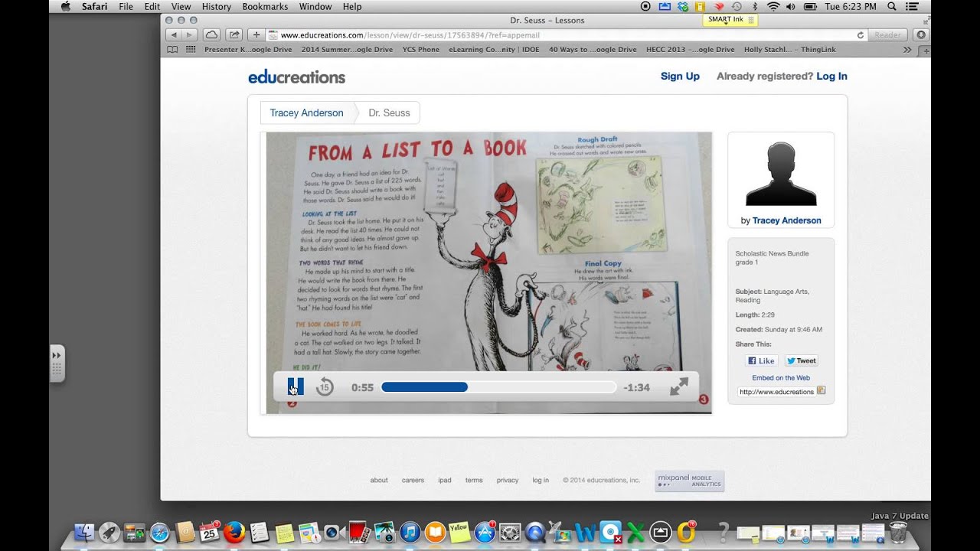Reload the page with the refresh icon
Image resolution: width=980 pixels, height=551 pixels.
pyautogui.click(x=861, y=35)
